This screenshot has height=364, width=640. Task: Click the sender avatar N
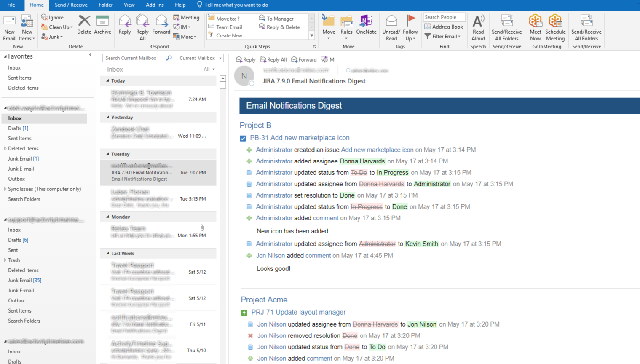click(x=244, y=76)
